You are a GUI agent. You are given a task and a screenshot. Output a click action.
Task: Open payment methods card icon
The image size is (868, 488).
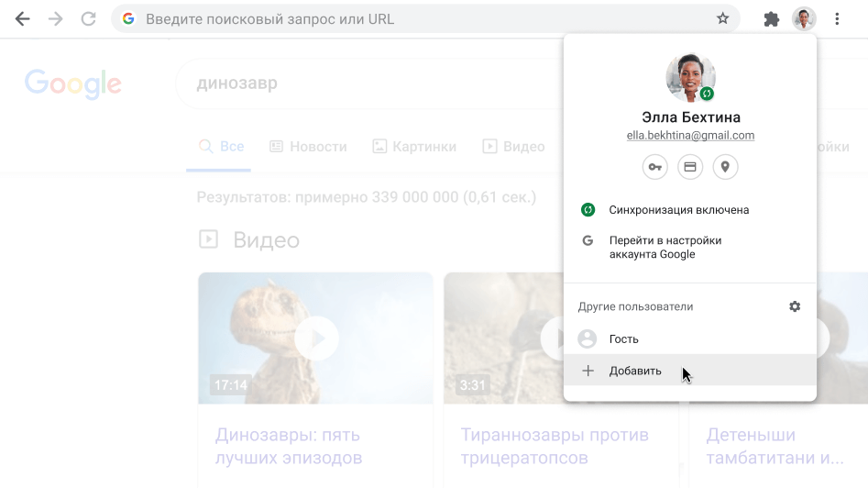690,167
